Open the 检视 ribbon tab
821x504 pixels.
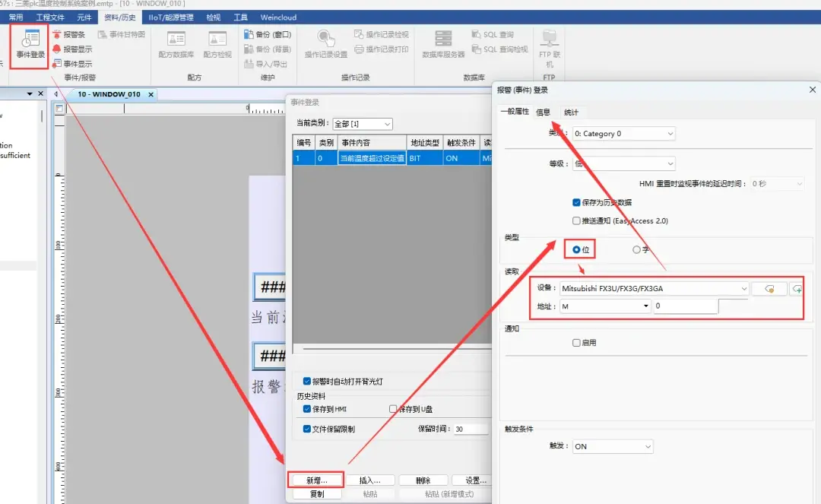click(213, 17)
